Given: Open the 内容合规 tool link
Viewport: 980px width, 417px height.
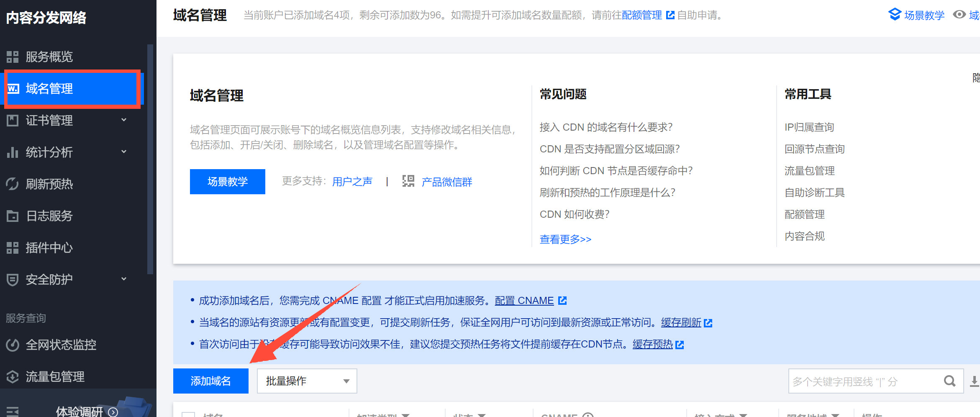Looking at the screenshot, I should (804, 236).
